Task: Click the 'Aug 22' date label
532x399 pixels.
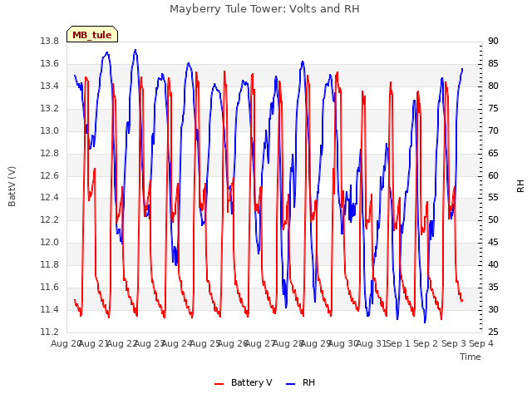Action: [x=122, y=344]
